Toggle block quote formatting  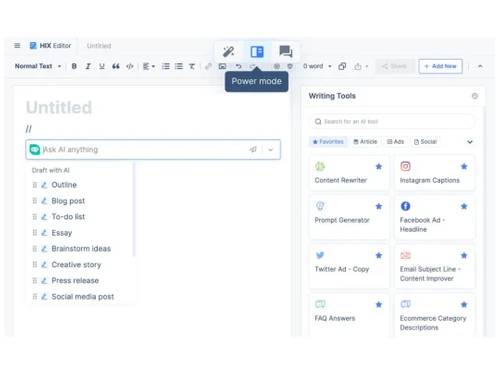click(x=116, y=66)
